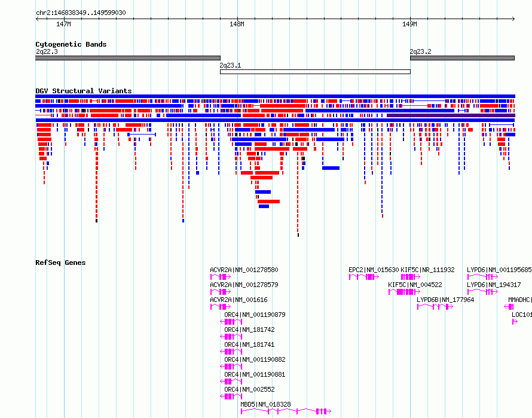Open ORC4|NM_002552 transcript label

point(249,389)
